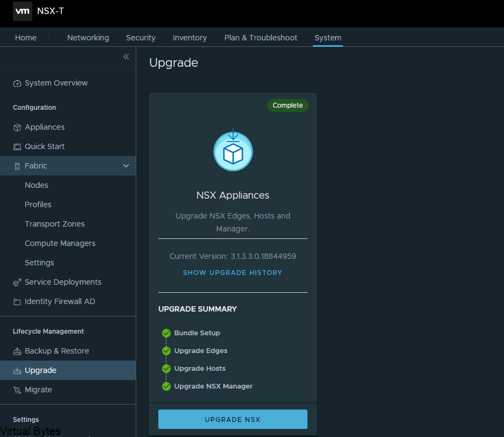Go to Plan & Troubleshoot tab
Image resolution: width=504 pixels, height=437 pixels.
click(x=261, y=38)
